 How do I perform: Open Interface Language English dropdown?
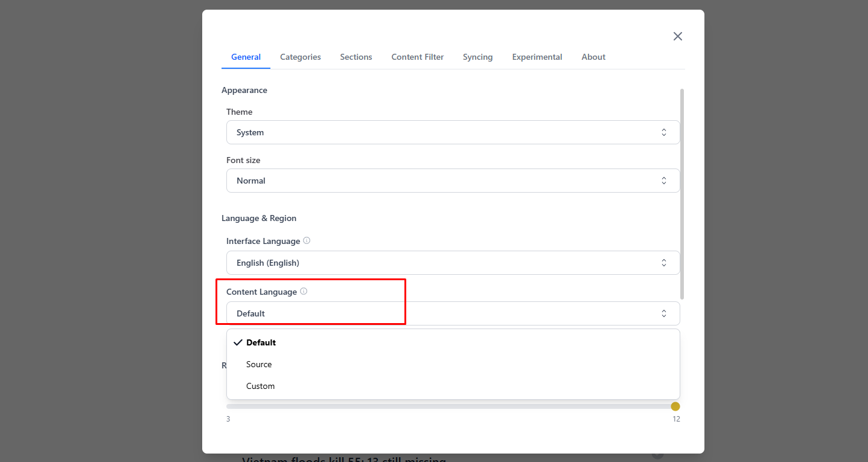pos(453,263)
